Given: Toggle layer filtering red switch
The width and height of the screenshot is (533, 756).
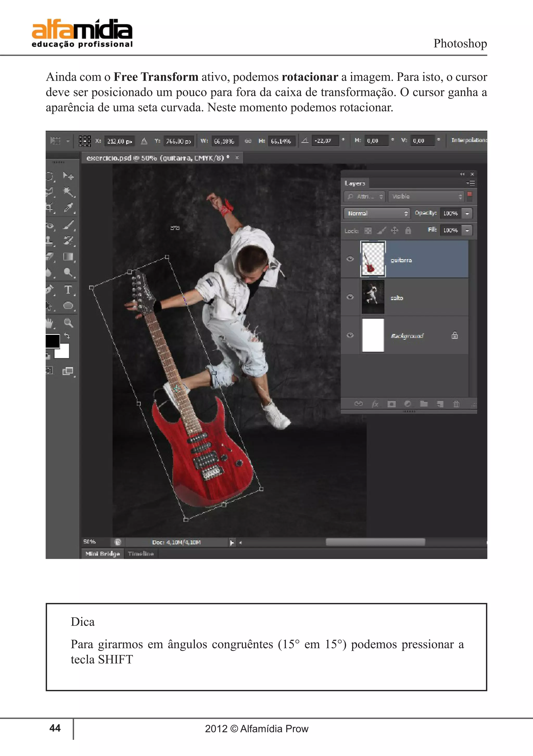Looking at the screenshot, I should pos(470,196).
